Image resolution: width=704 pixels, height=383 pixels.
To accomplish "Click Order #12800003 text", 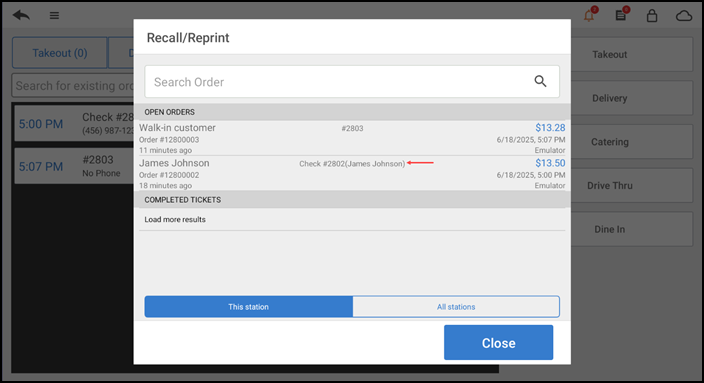I will pos(169,140).
